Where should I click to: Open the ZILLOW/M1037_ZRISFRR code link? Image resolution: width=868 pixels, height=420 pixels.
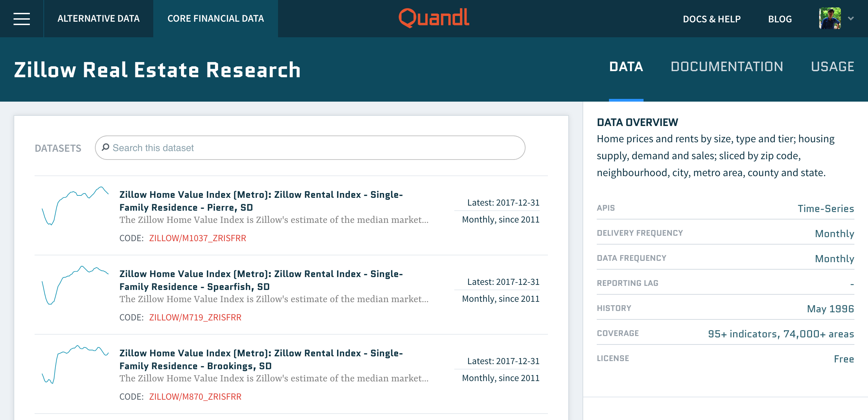(197, 238)
